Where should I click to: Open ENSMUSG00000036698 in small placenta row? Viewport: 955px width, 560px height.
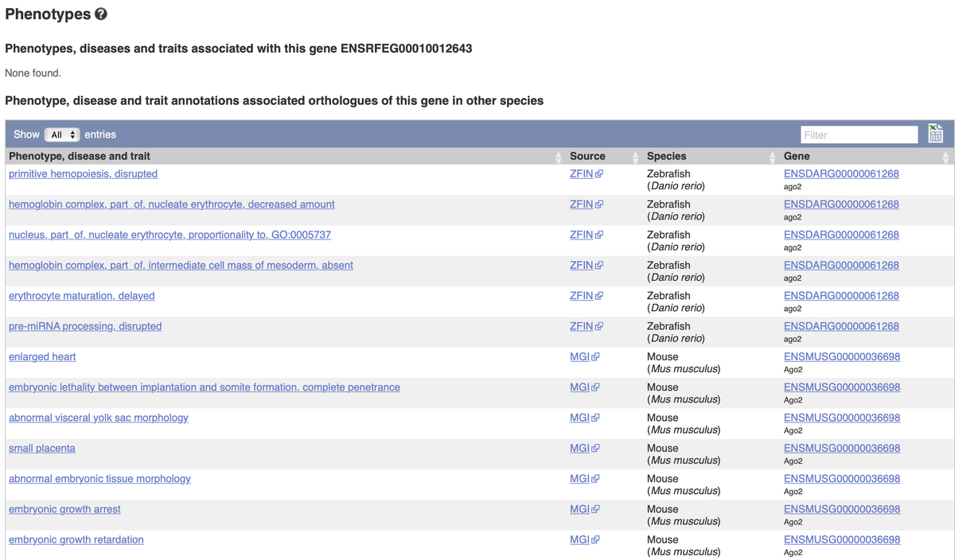[842, 448]
